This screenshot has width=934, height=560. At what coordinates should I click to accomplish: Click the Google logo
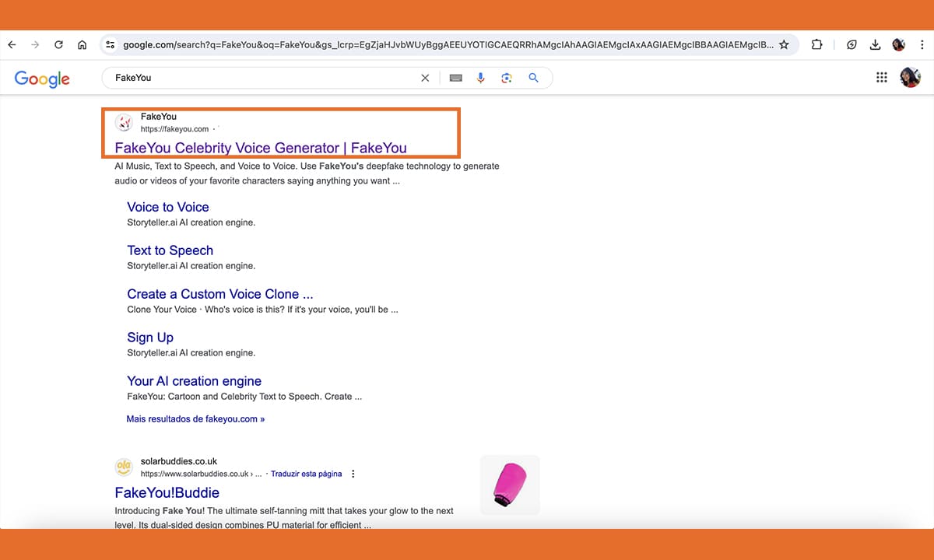click(x=42, y=79)
